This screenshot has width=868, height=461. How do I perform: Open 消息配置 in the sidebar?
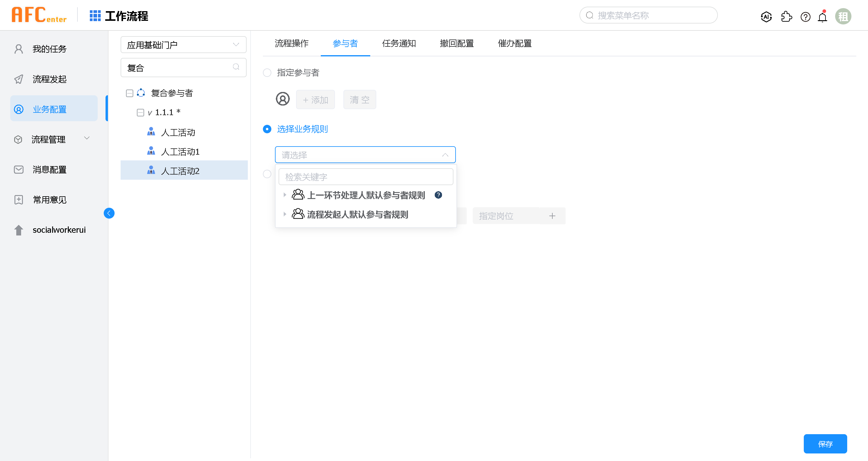click(x=49, y=169)
